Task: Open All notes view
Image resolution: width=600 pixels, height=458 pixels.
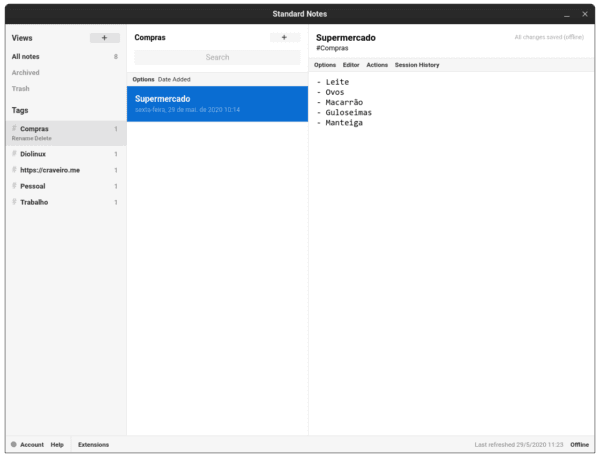Action: 65,56
